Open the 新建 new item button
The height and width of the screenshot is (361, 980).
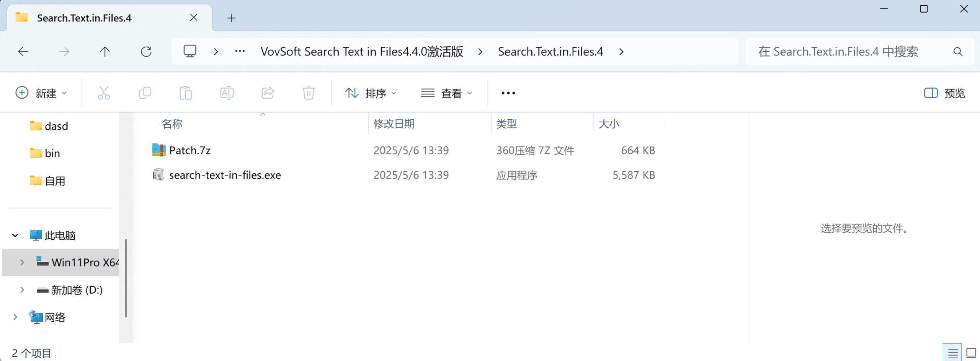coord(41,93)
